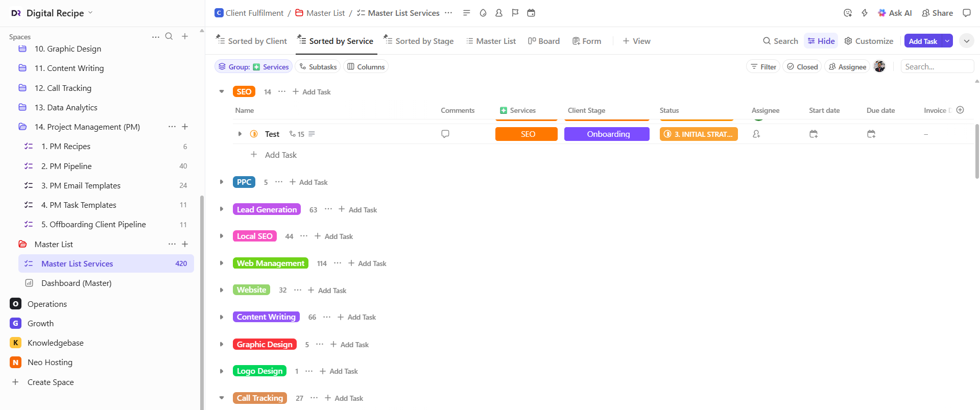Toggle the Subtasks display option

pos(318,67)
